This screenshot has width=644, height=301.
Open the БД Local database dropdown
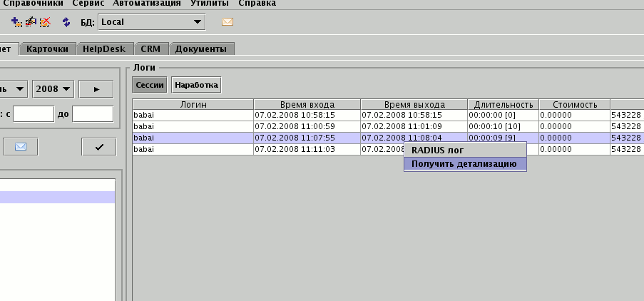click(151, 22)
